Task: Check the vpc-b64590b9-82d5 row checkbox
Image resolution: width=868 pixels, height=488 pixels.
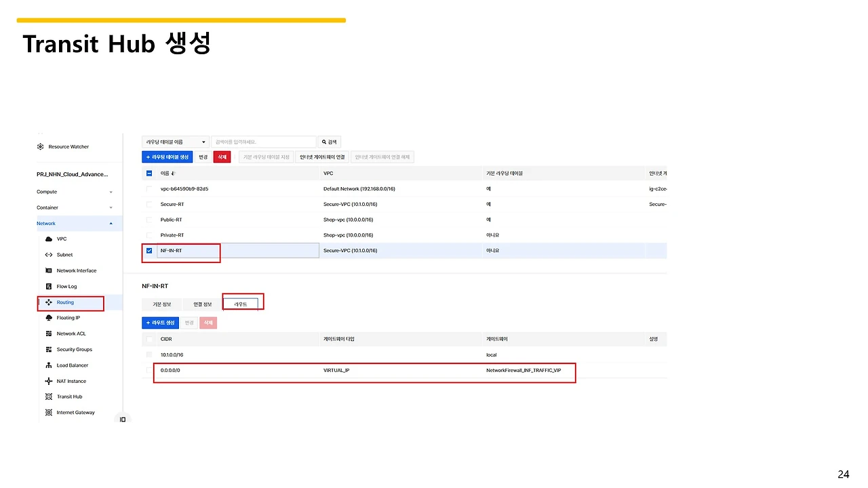Action: coord(149,189)
